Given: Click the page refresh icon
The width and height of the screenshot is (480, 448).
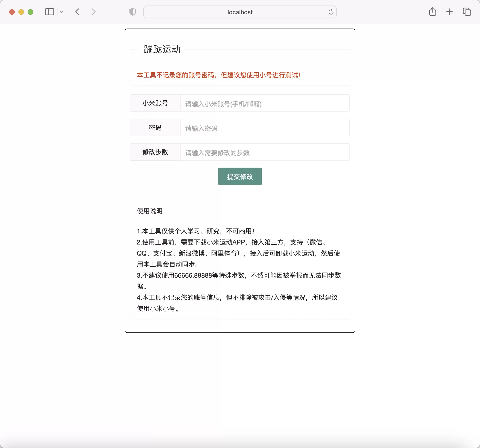Looking at the screenshot, I should 332,12.
